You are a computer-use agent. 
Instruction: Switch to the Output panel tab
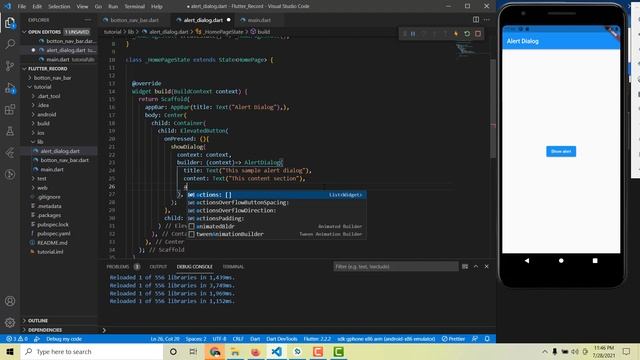click(x=158, y=267)
